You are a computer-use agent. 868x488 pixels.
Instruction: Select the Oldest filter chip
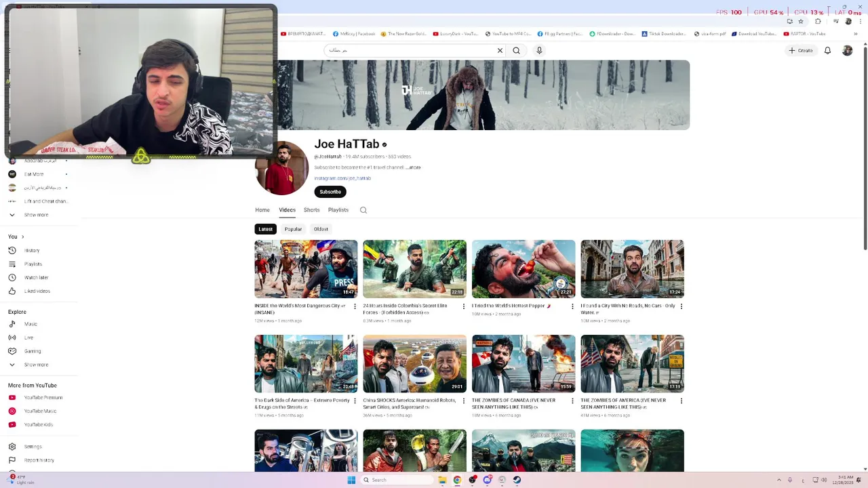321,229
